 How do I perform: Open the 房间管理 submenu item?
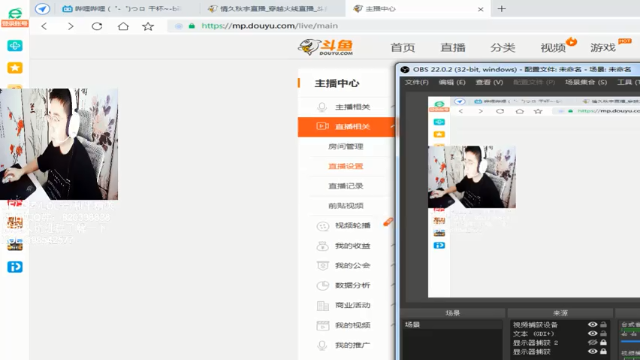coord(346,147)
